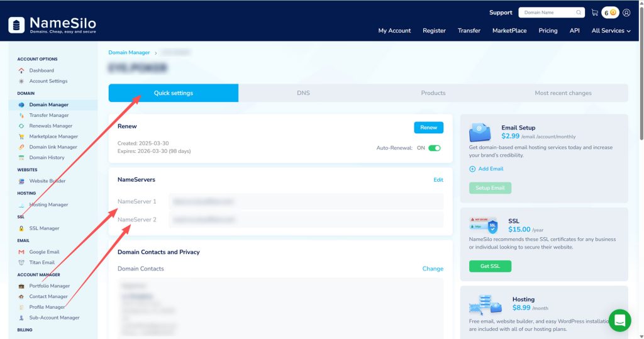
Task: Click the SSL Manager padlock icon
Action: tap(22, 228)
